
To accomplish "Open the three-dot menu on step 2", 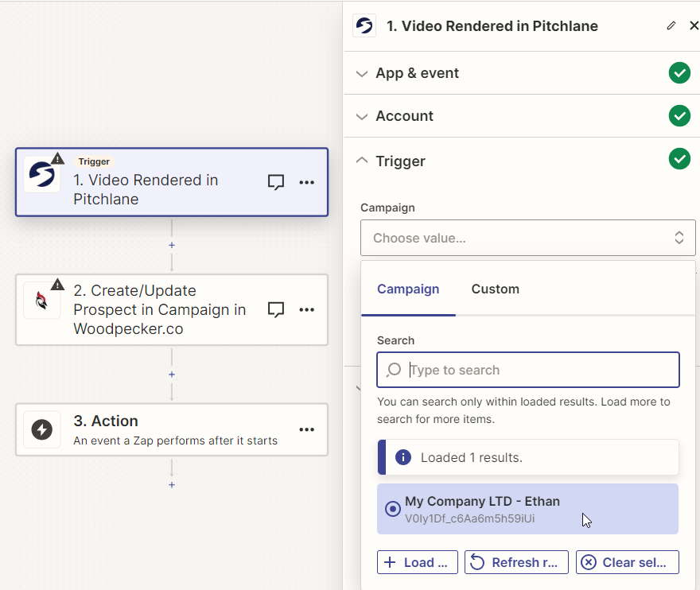I will click(307, 310).
